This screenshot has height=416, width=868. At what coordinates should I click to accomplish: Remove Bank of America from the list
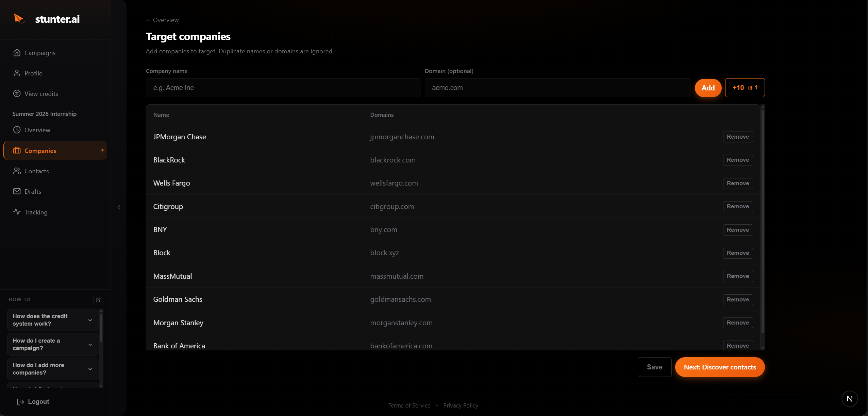(738, 346)
